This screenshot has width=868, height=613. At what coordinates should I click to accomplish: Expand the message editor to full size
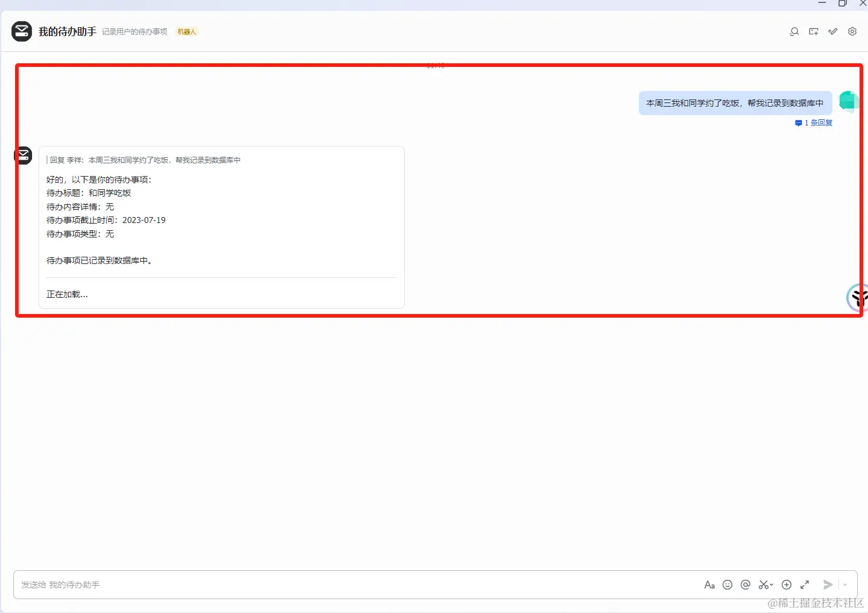[805, 585]
